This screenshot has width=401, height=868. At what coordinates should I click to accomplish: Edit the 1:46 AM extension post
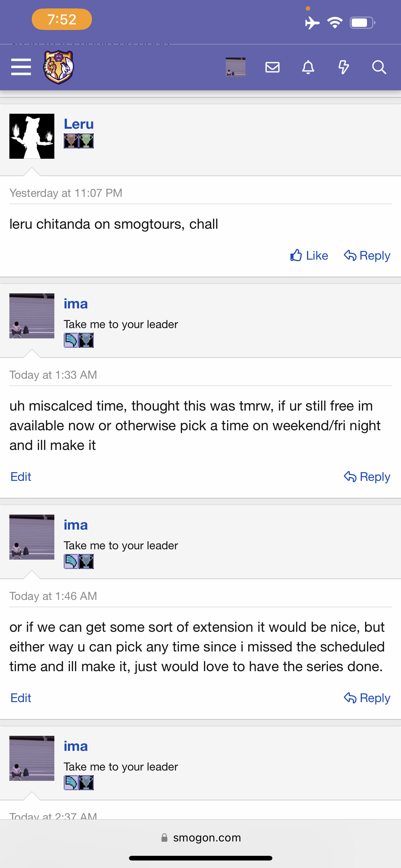click(21, 698)
